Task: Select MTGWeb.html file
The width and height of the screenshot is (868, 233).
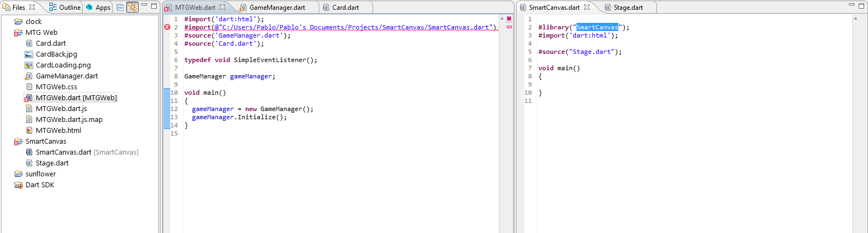Action: coord(58,130)
